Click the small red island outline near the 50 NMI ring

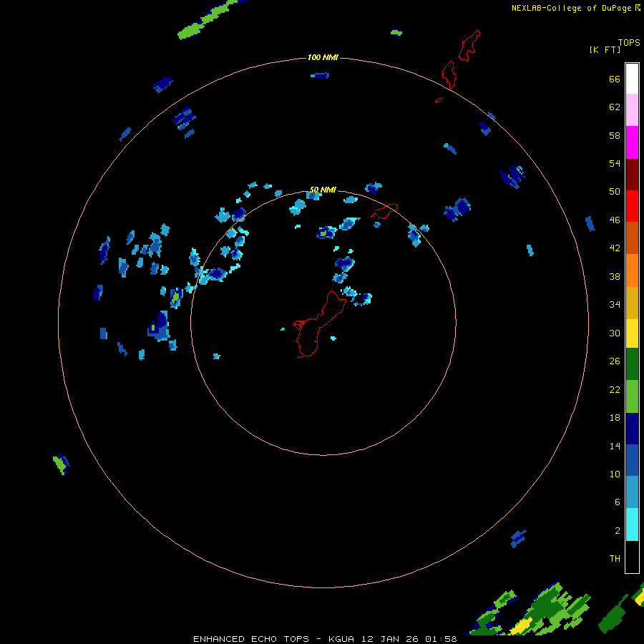point(384,210)
